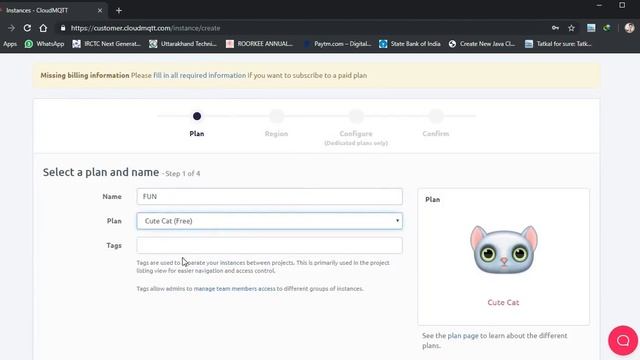Screen dimensions: 640x360
Task: Maximize the browser window
Action: 622,5
